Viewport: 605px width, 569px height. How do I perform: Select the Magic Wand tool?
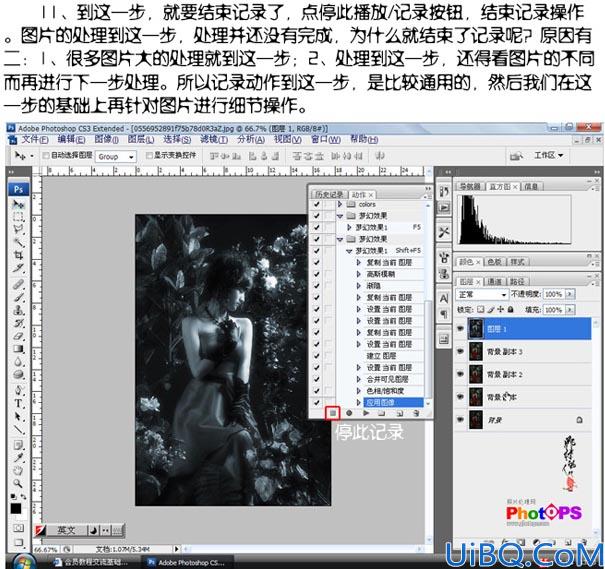click(x=18, y=242)
